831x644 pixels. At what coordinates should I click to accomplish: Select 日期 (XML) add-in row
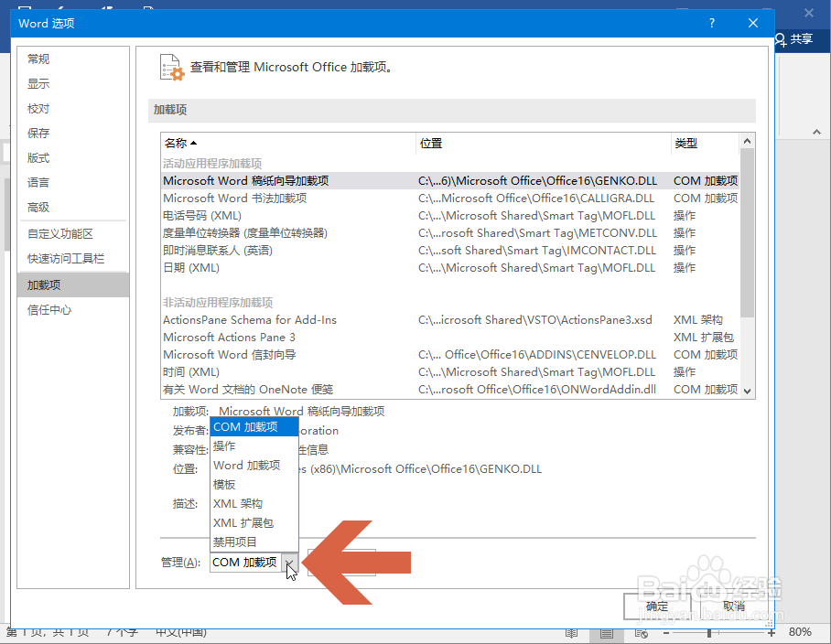[450, 267]
